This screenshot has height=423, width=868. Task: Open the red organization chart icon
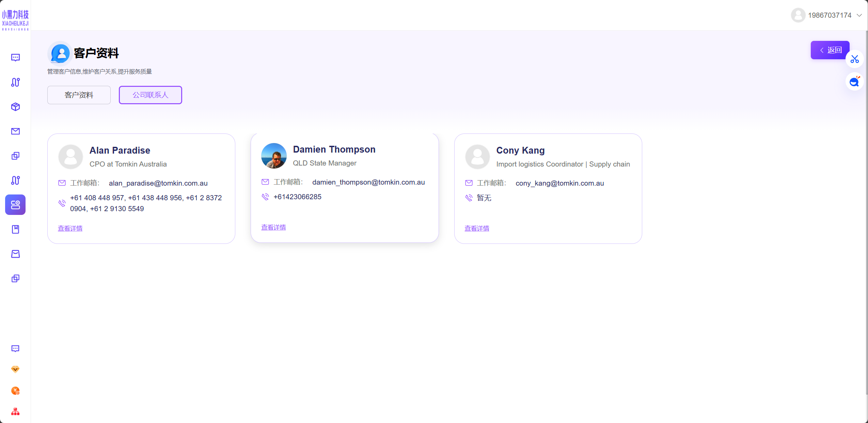click(15, 411)
